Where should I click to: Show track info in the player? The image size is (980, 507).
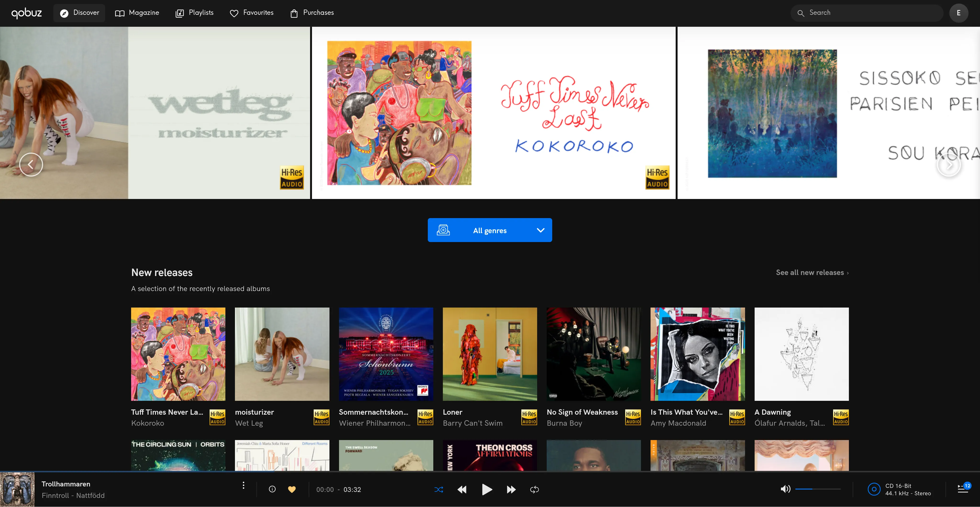tap(272, 489)
